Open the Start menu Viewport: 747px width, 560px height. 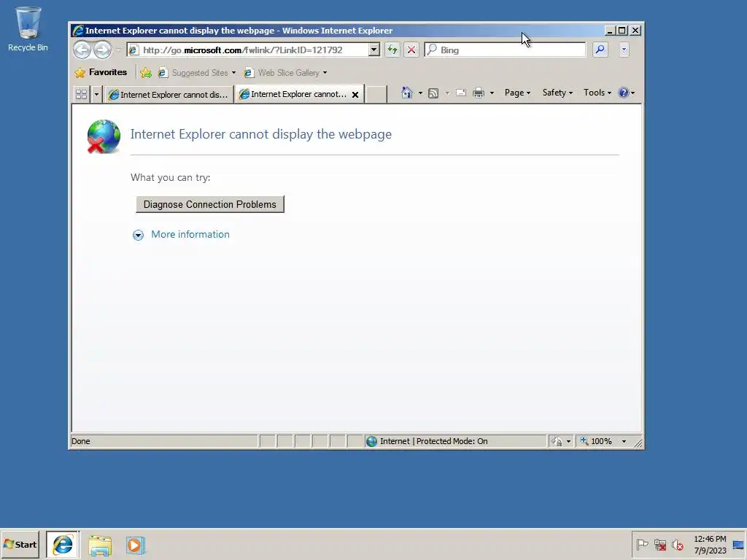(x=20, y=544)
